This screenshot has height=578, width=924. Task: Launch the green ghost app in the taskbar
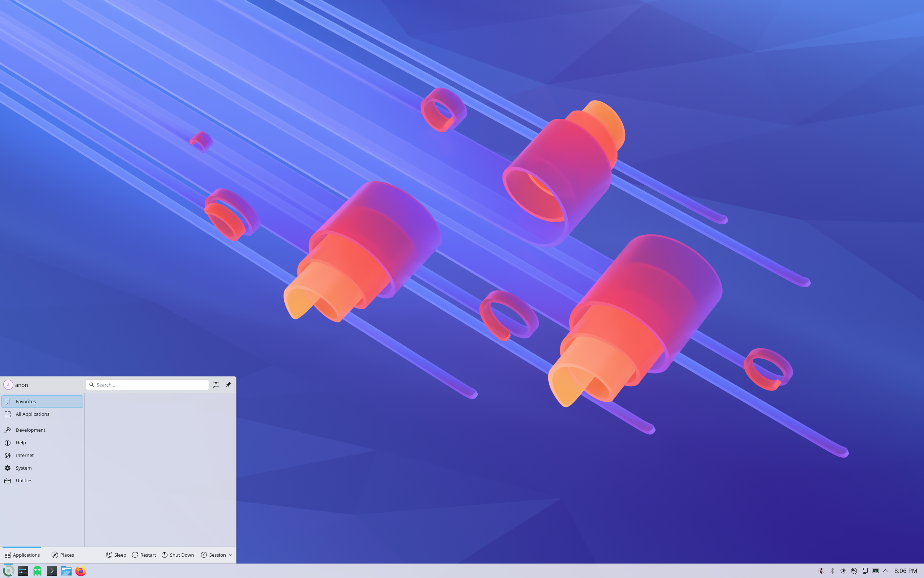tap(38, 571)
